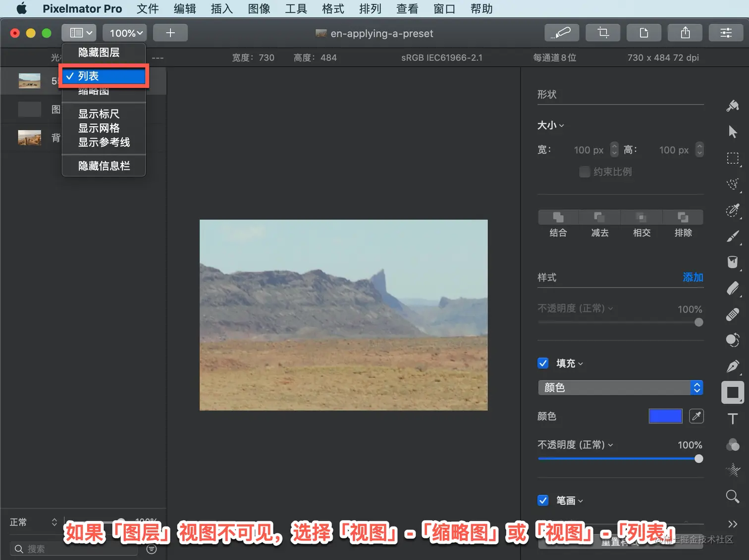Image resolution: width=749 pixels, height=560 pixels.
Task: Select the Zoom magnifier tool
Action: pyautogui.click(x=733, y=496)
